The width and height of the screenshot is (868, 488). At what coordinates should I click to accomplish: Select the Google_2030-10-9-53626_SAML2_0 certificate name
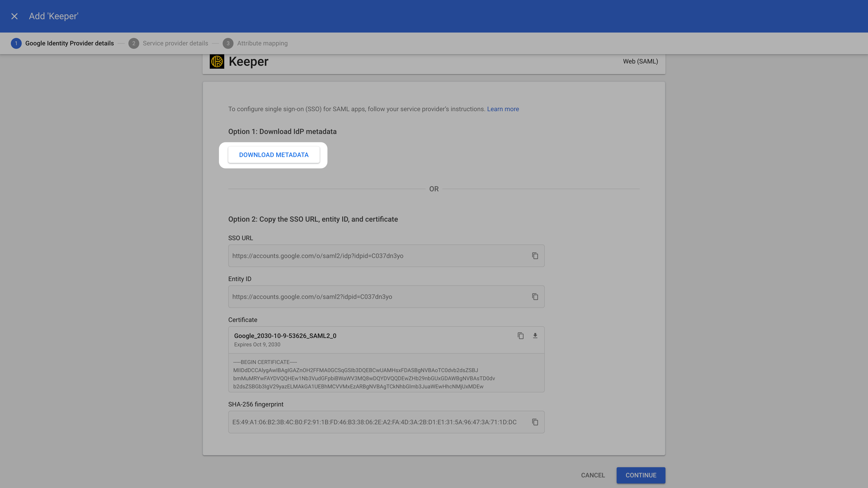click(x=285, y=336)
